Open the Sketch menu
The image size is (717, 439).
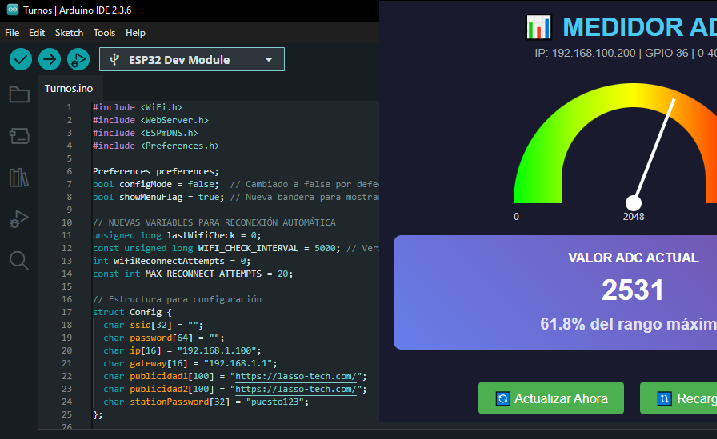coord(69,33)
